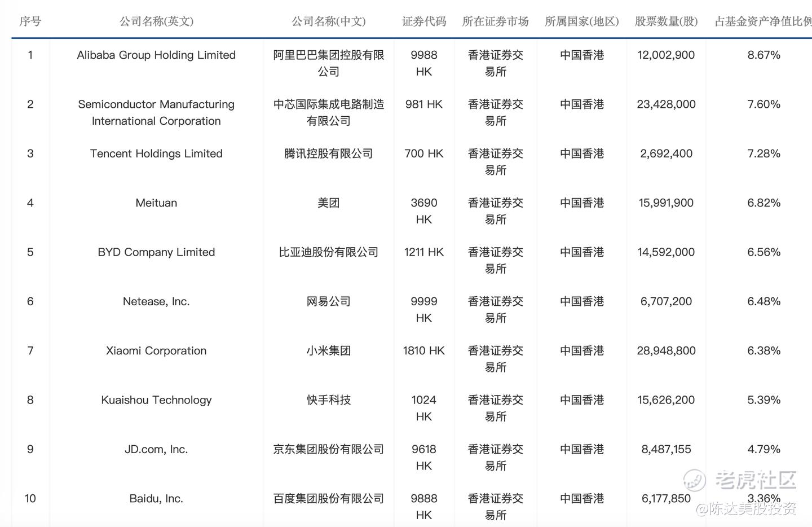Select BYD Company Limited cell
Image resolution: width=812 pixels, height=527 pixels.
156,252
